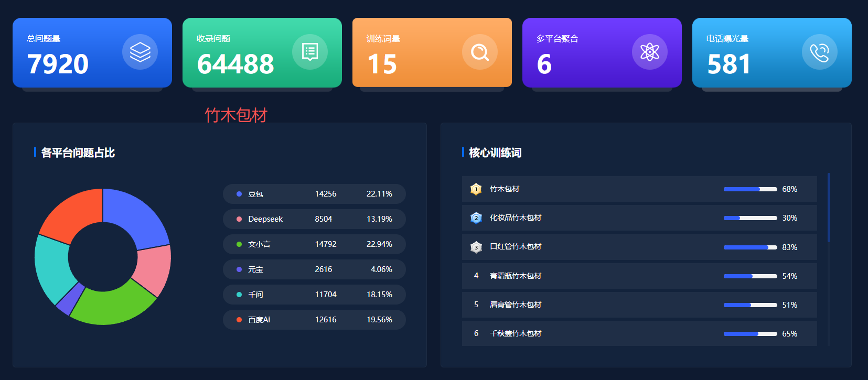Click the 电话曝光量 value 581
The image size is (868, 380).
pos(729,64)
